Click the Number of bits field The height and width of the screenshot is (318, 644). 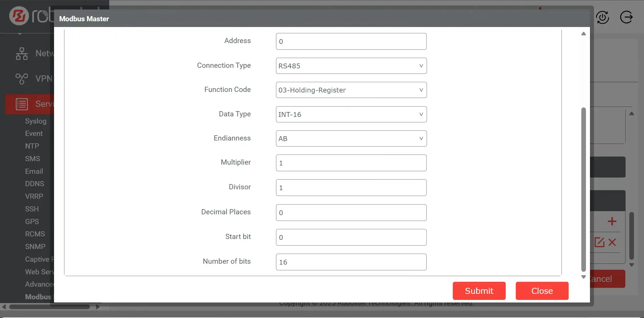point(351,262)
